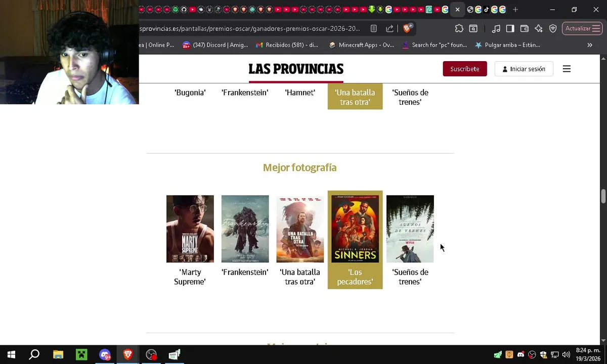607x364 pixels.
Task: Toggle the browser sidebar panel icon
Action: [x=510, y=29]
